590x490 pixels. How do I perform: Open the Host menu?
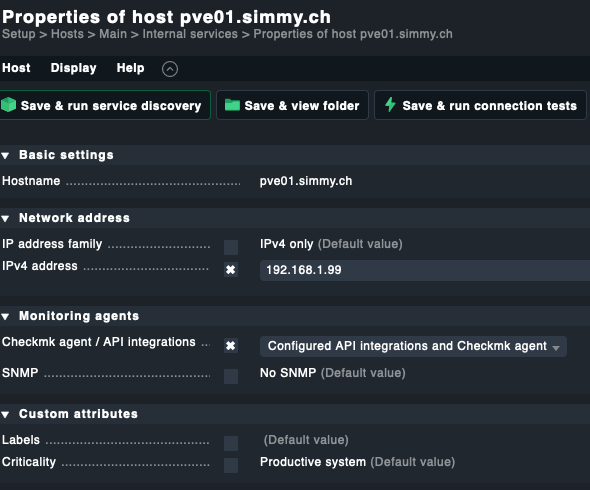pos(16,68)
